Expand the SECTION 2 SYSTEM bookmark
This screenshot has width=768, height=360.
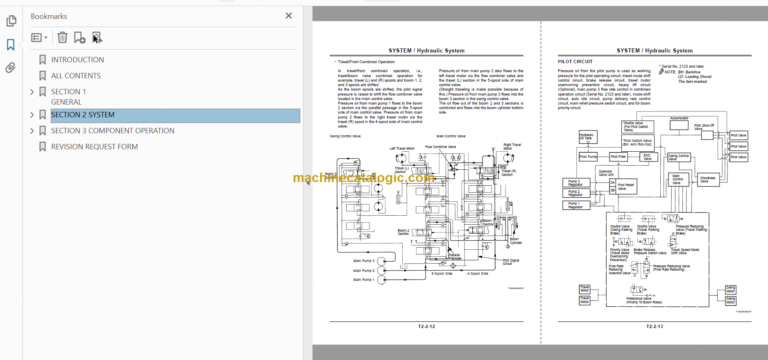(x=32, y=115)
